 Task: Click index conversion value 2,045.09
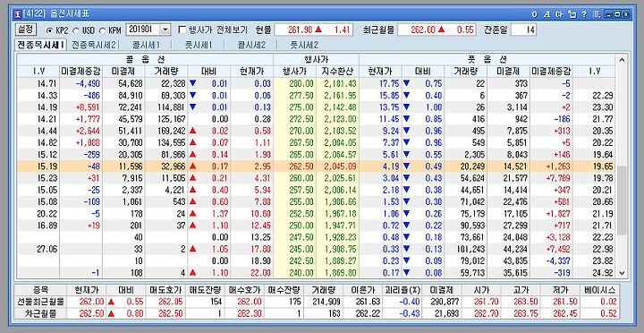coord(337,166)
